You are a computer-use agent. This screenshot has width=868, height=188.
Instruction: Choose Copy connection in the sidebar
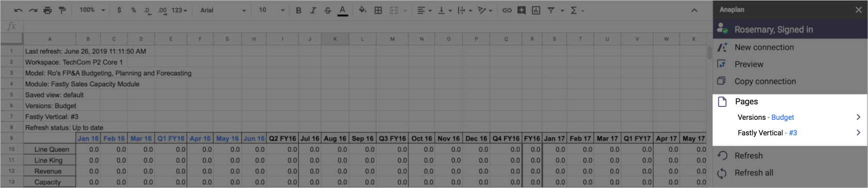click(790, 82)
